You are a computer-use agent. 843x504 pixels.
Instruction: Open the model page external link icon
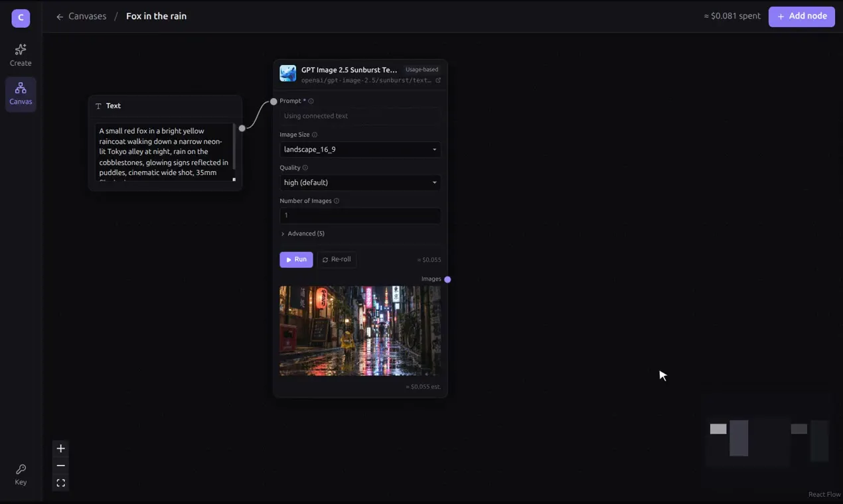coord(438,80)
